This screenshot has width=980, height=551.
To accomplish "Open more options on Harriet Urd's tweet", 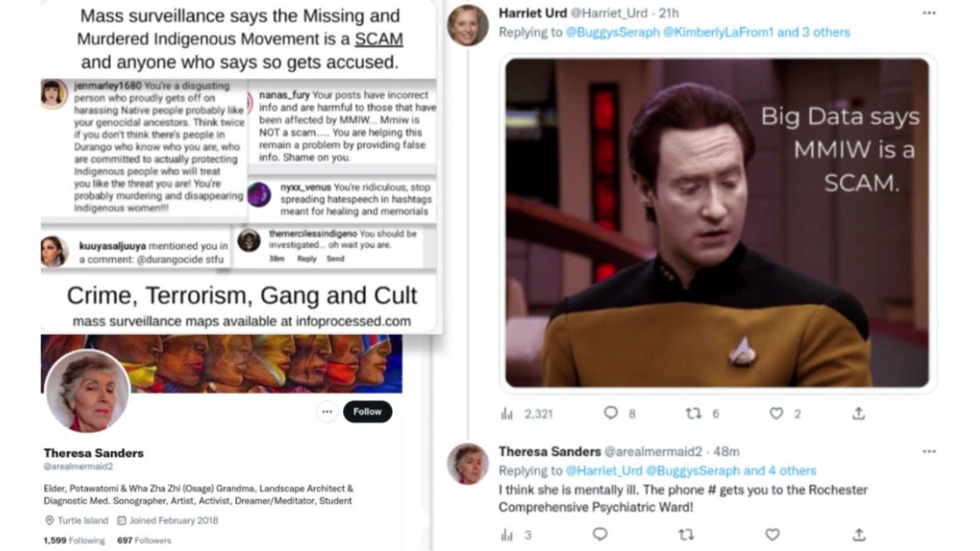I will click(929, 13).
